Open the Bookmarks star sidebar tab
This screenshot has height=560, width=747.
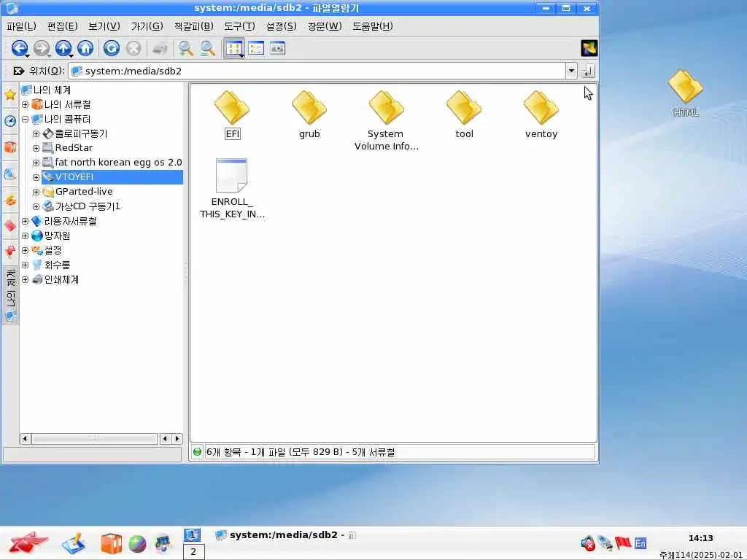[x=10, y=95]
